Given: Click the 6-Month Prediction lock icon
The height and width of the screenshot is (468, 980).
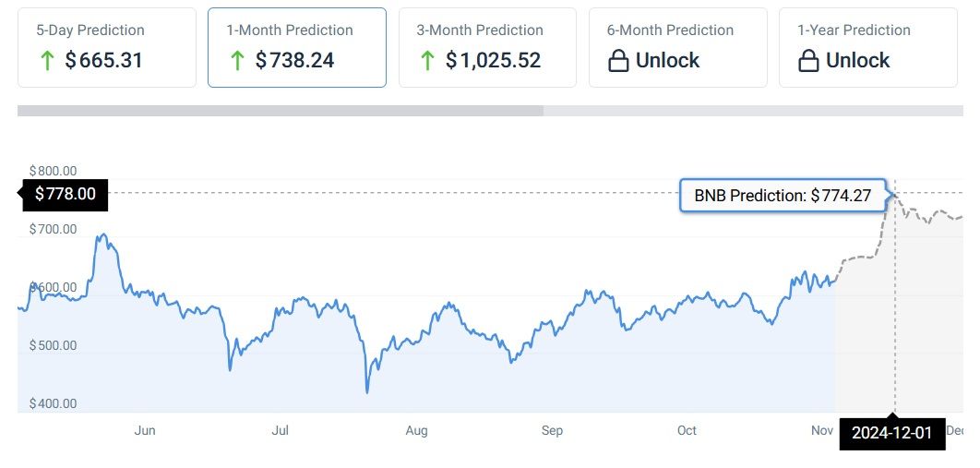Looking at the screenshot, I should point(618,61).
